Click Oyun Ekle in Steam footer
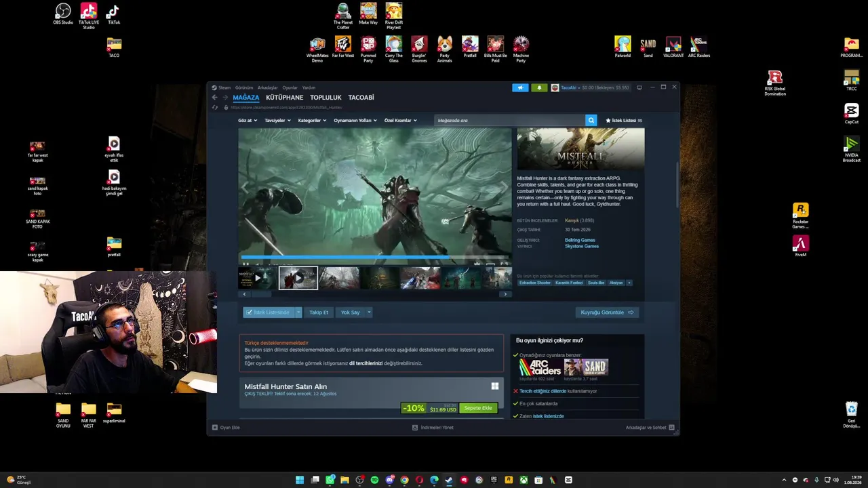This screenshot has width=868, height=488. [226, 428]
